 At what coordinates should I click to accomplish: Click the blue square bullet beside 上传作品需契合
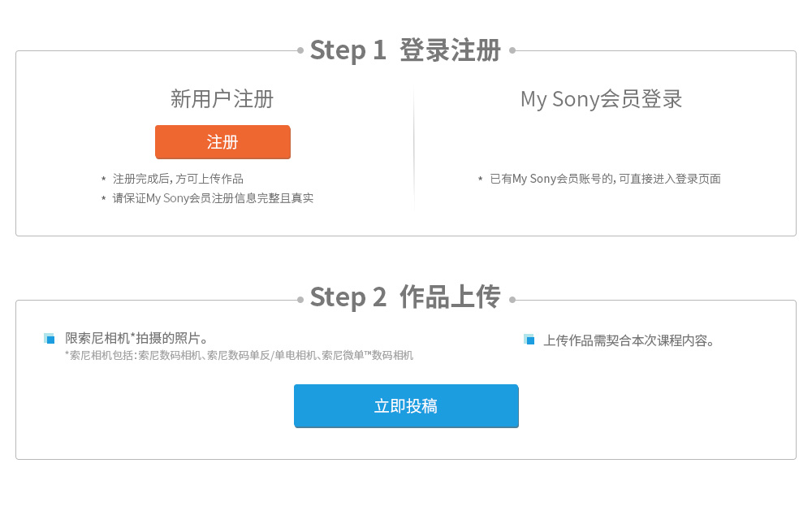point(529,340)
